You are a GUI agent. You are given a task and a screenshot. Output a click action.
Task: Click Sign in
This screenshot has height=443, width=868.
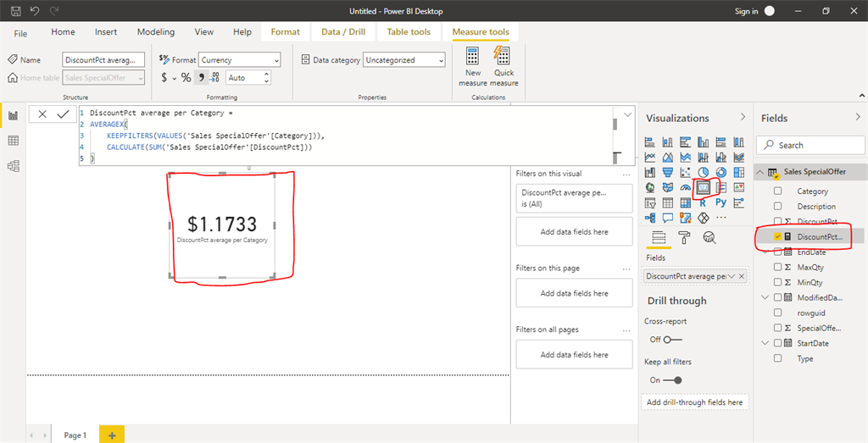tap(746, 11)
